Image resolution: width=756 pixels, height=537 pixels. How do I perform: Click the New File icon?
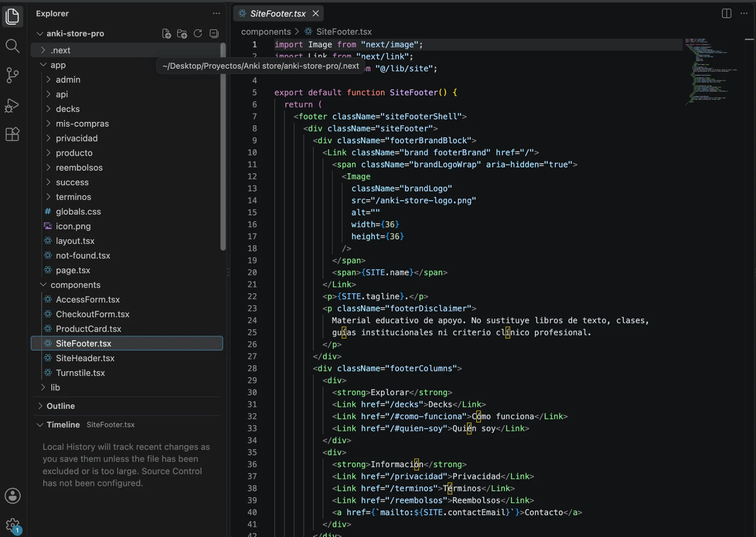tap(166, 34)
